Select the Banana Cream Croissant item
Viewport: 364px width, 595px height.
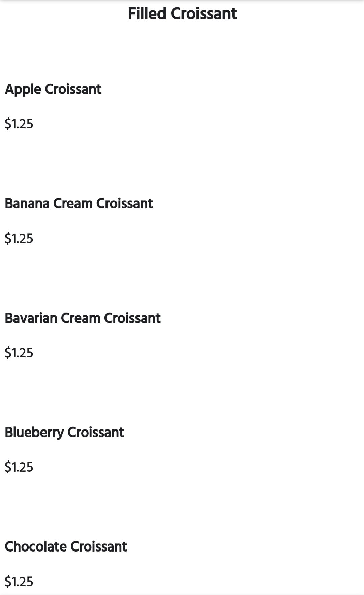[79, 204]
